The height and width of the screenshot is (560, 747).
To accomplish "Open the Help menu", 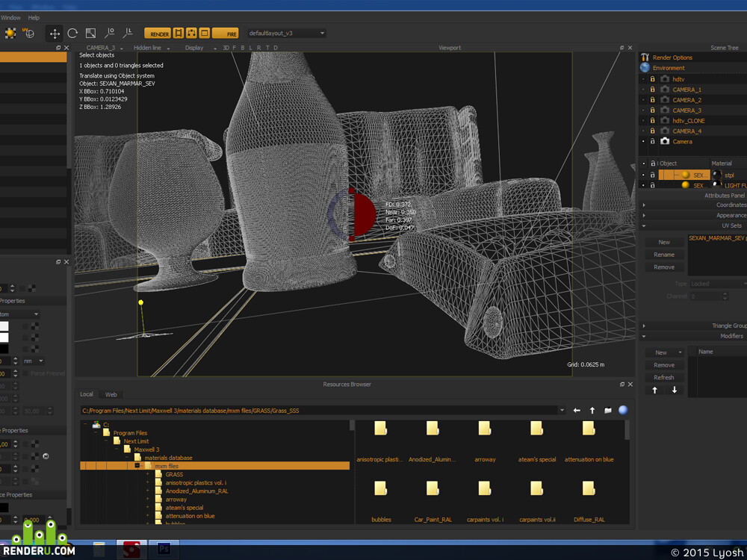I will (x=34, y=18).
